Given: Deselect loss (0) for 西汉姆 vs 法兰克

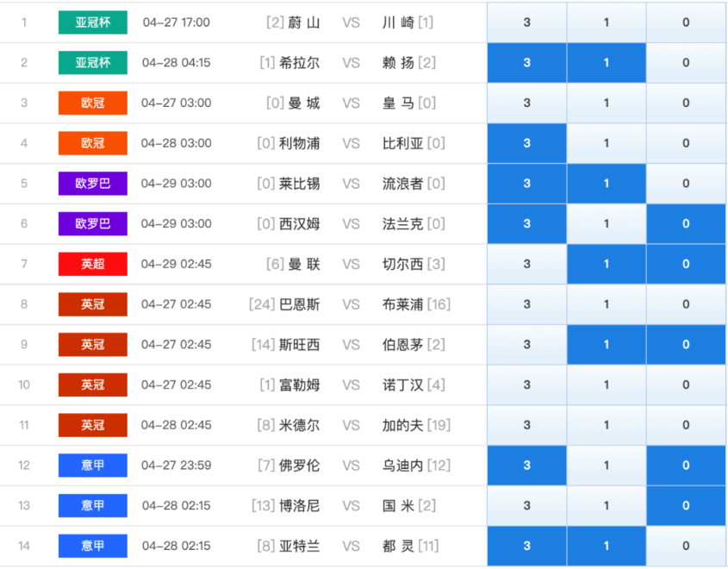Looking at the screenshot, I should (686, 223).
